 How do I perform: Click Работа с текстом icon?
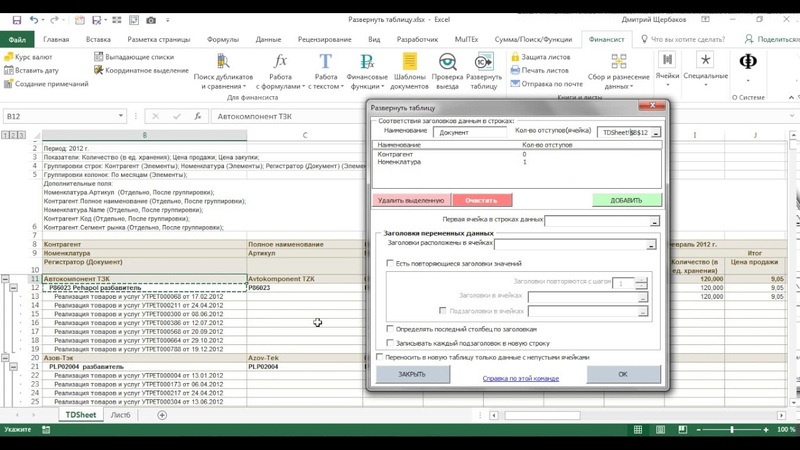[x=326, y=66]
